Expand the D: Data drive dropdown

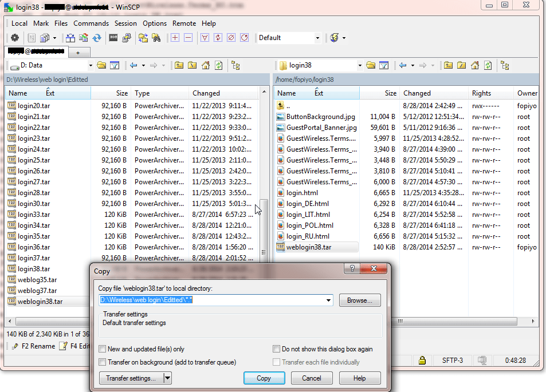pyautogui.click(x=90, y=65)
